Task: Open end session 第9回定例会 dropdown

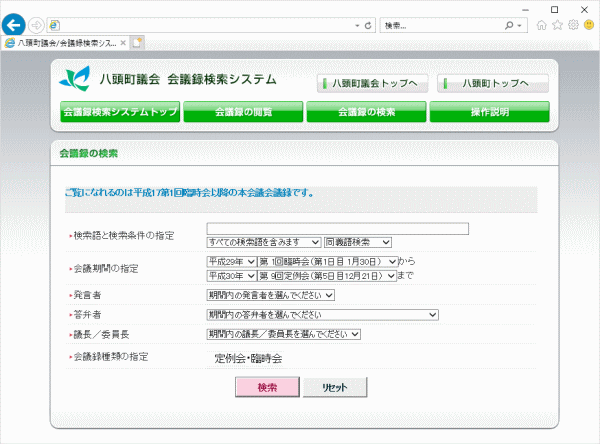Action: [327, 276]
